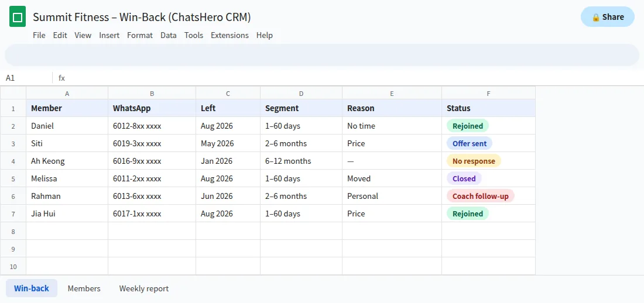
Task: Click the Share button
Action: [608, 17]
